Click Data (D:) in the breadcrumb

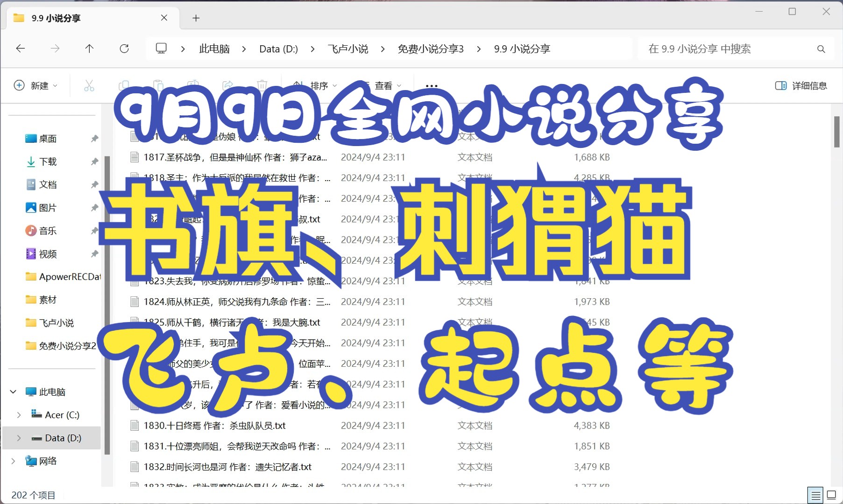[279, 49]
